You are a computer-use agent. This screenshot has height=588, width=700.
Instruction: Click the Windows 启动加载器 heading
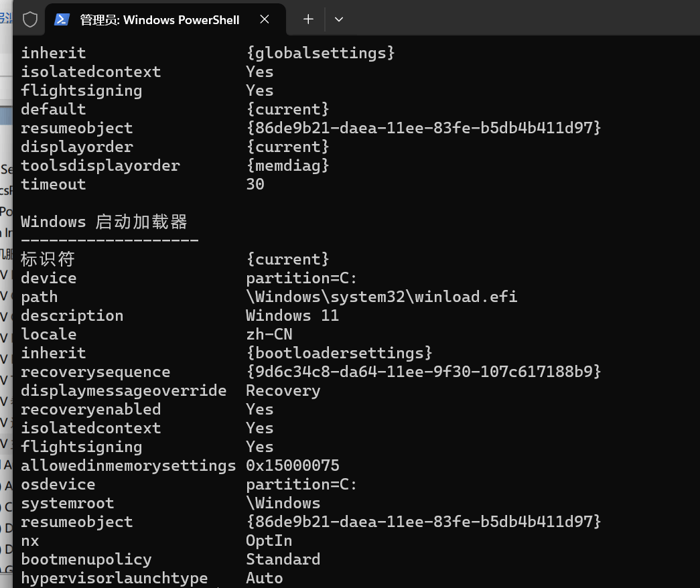click(x=104, y=222)
